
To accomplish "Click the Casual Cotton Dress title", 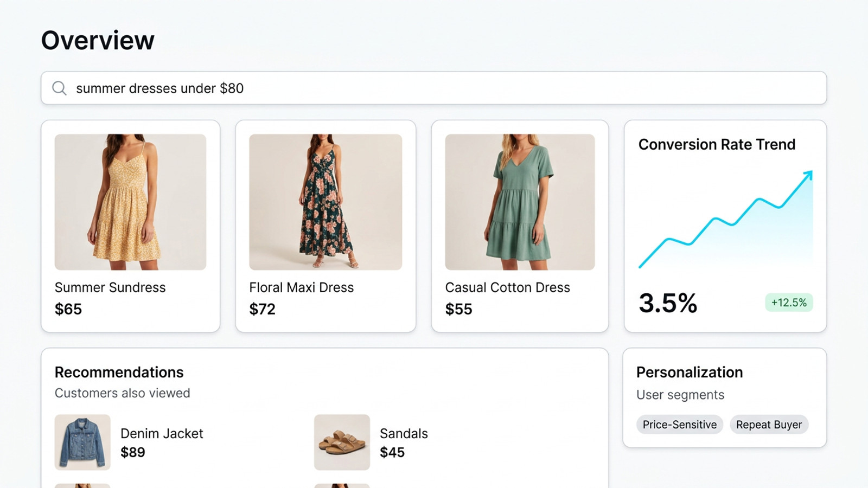I will [x=507, y=287].
